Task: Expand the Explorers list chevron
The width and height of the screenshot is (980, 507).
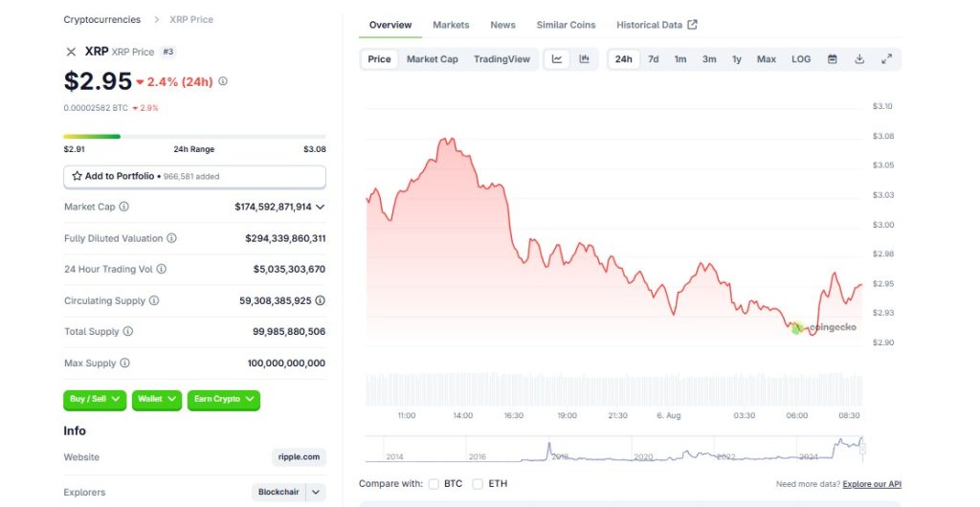Action: coord(316,493)
